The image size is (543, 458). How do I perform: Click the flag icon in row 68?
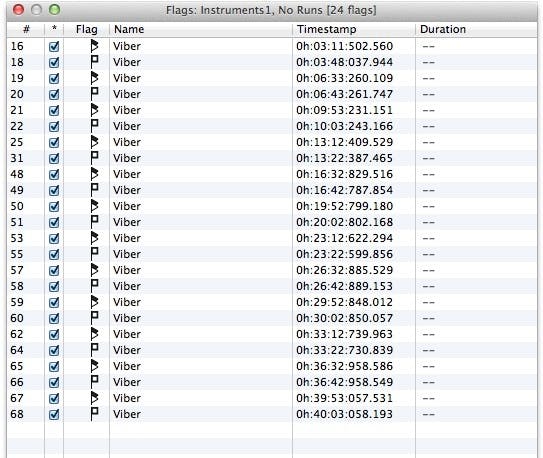tap(94, 414)
